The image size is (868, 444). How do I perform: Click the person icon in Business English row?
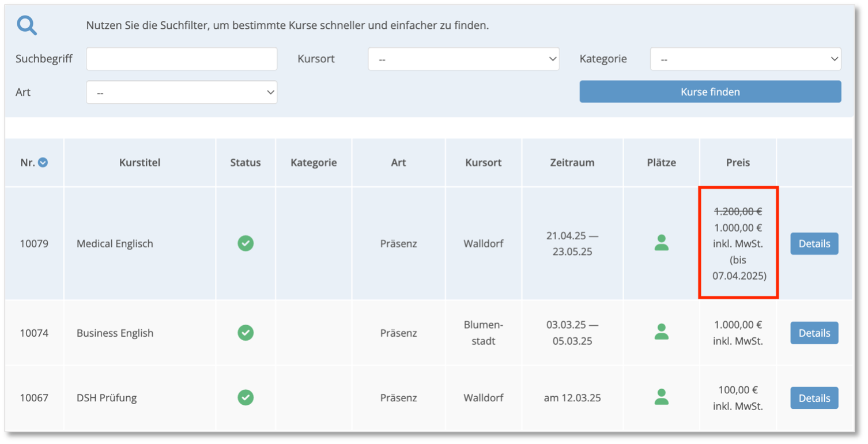coord(661,333)
